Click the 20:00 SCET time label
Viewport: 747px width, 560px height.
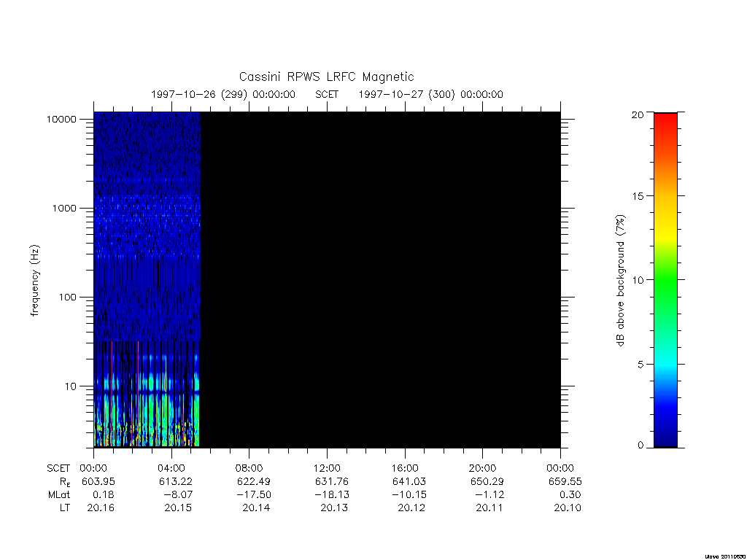(x=483, y=468)
